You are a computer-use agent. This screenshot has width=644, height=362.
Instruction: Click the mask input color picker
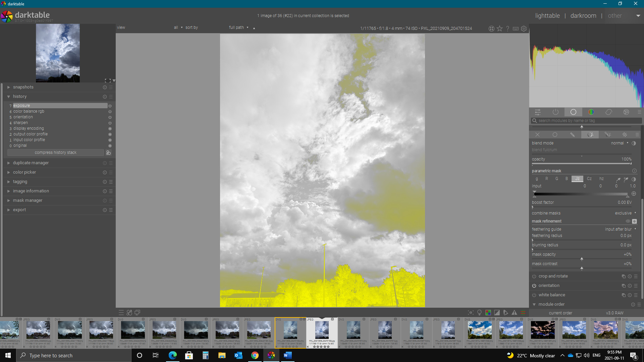tap(618, 179)
